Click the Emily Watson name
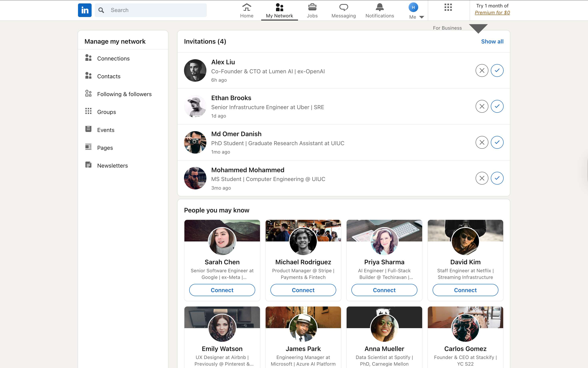The image size is (588, 368). point(222,349)
